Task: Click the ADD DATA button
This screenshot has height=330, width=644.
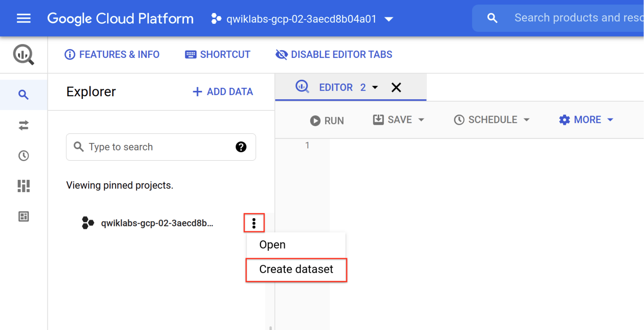Action: pyautogui.click(x=222, y=92)
